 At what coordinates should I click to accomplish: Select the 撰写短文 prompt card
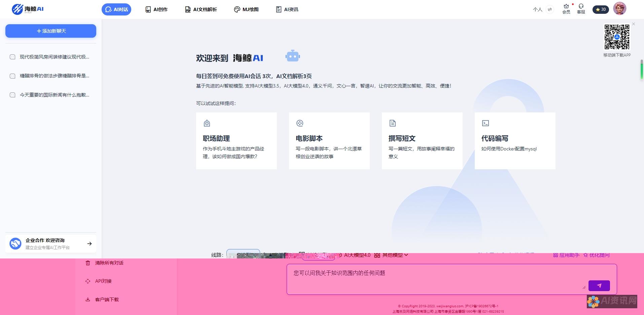coord(422,141)
